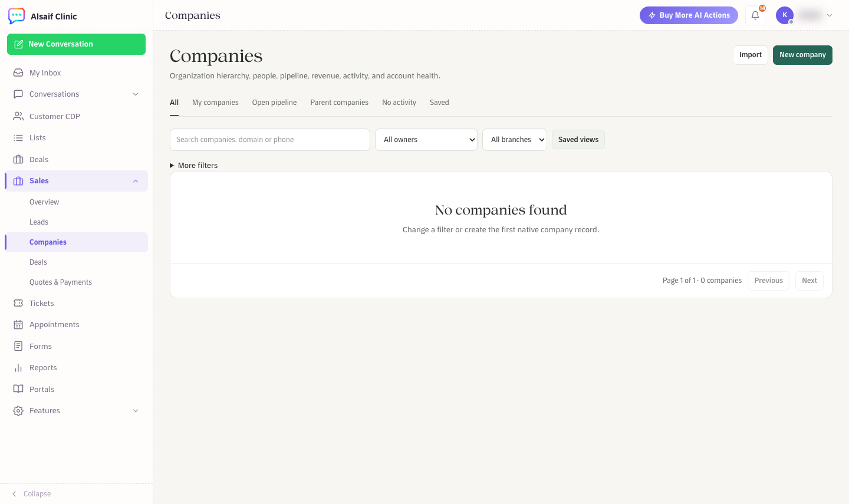Click the Next pagination button
Image resolution: width=849 pixels, height=504 pixels.
(x=809, y=281)
